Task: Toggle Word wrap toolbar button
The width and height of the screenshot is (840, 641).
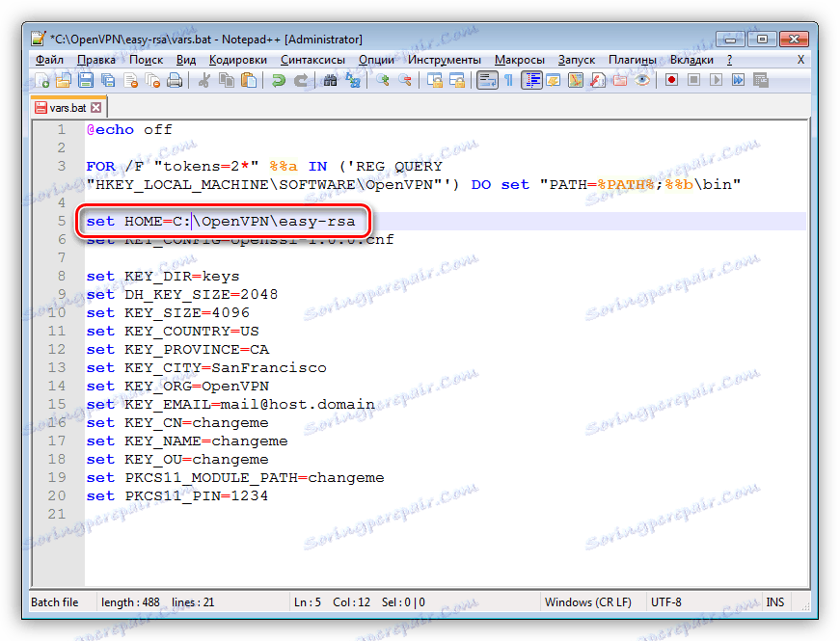Action: [487, 81]
